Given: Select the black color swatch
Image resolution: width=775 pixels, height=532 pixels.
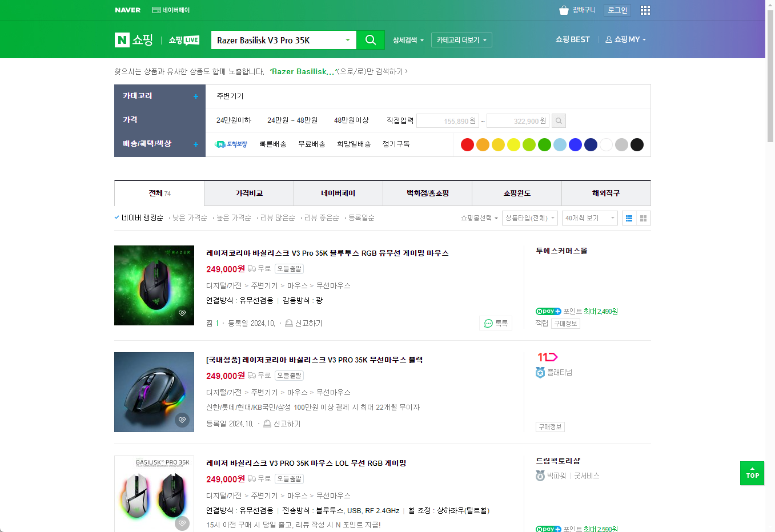Looking at the screenshot, I should [x=637, y=145].
